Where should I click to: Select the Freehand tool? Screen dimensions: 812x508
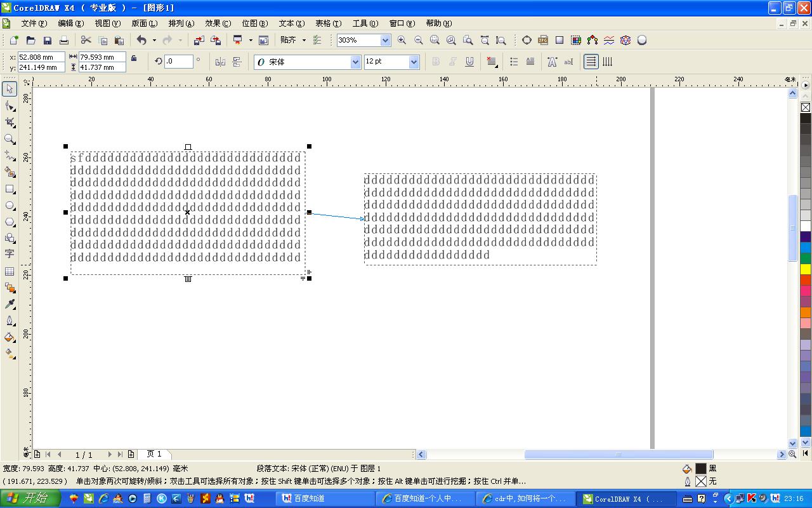pyautogui.click(x=10, y=156)
